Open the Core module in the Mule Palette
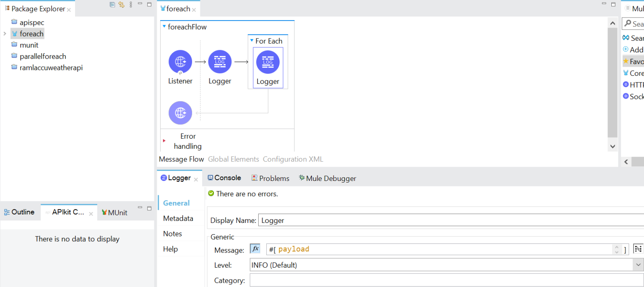Viewport: 644px width, 287px height. point(634,73)
